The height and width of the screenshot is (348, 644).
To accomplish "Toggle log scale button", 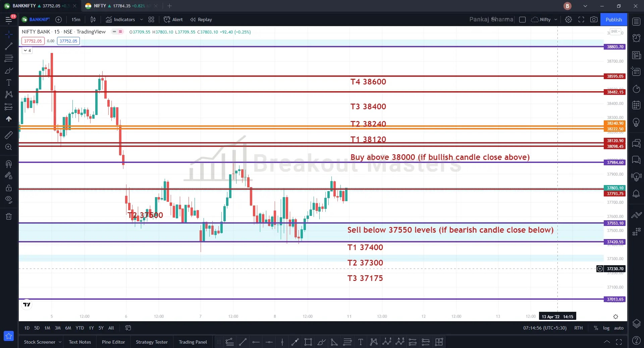I will [606, 328].
